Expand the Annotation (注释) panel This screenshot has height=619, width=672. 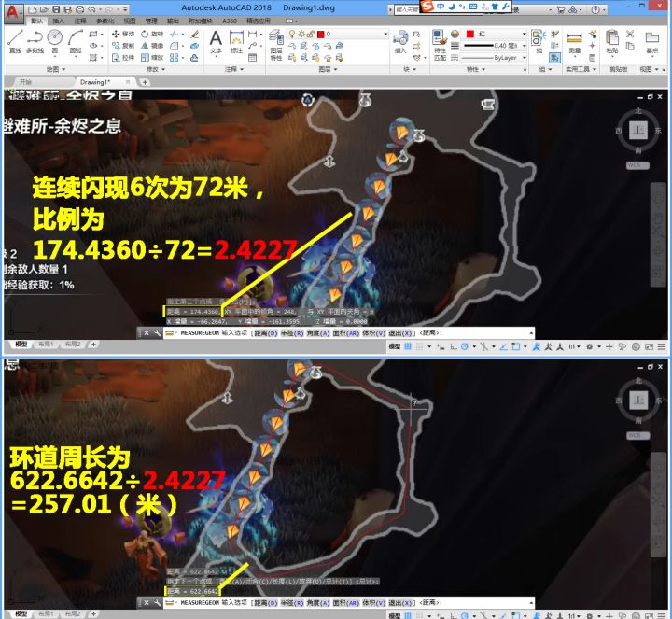click(x=234, y=69)
